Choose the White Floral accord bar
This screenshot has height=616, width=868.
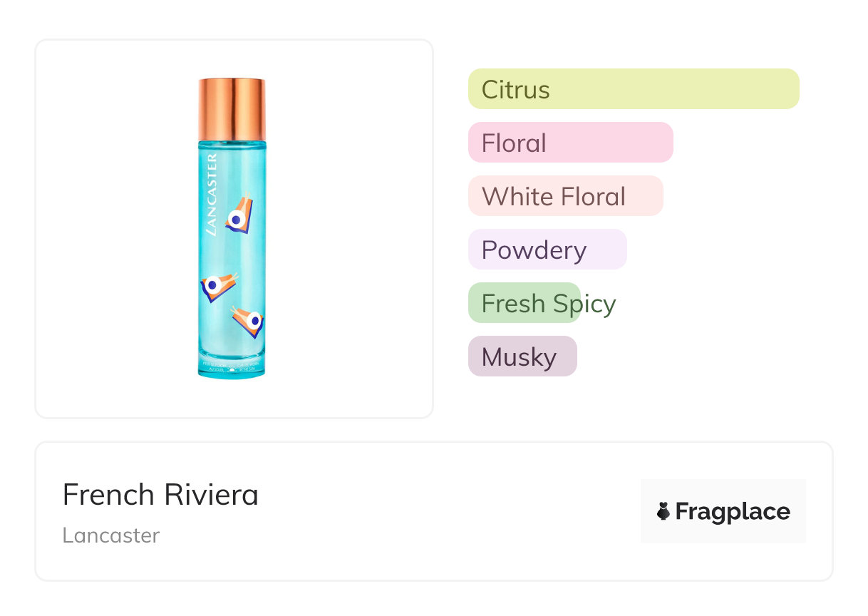pyautogui.click(x=565, y=196)
